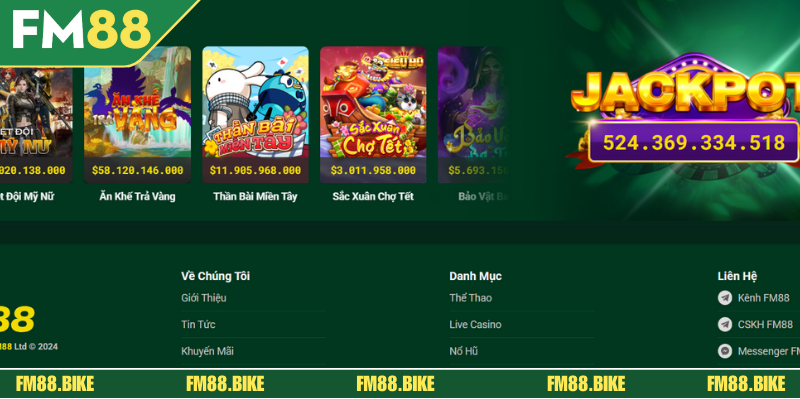The image size is (800, 400).
Task: Open the Giới Thiệu link
Action: pyautogui.click(x=204, y=298)
